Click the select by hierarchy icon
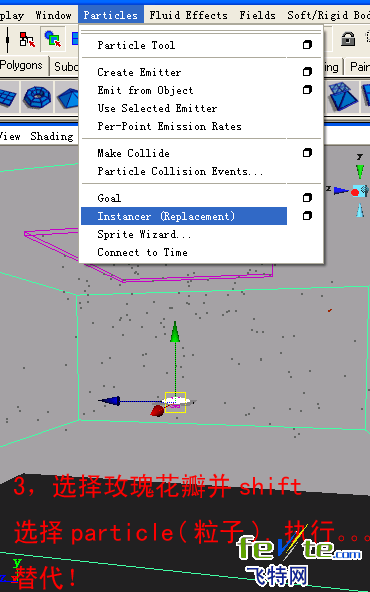 [28, 39]
